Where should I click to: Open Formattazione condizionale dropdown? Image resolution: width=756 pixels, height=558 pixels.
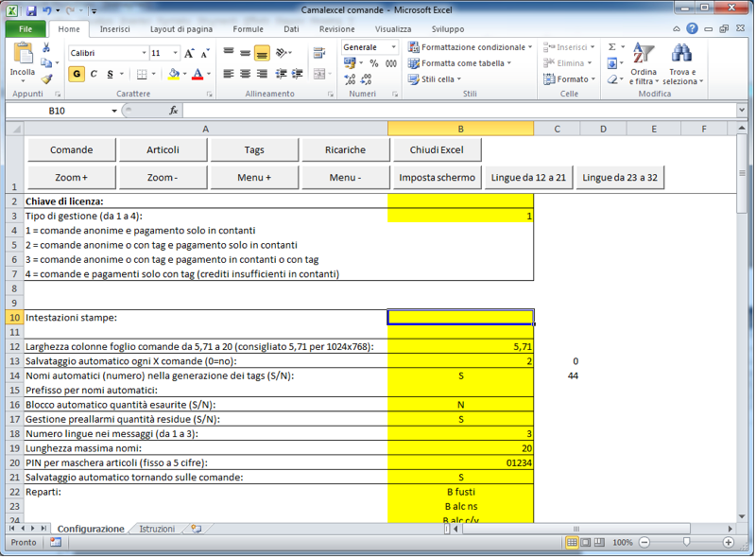[470, 47]
